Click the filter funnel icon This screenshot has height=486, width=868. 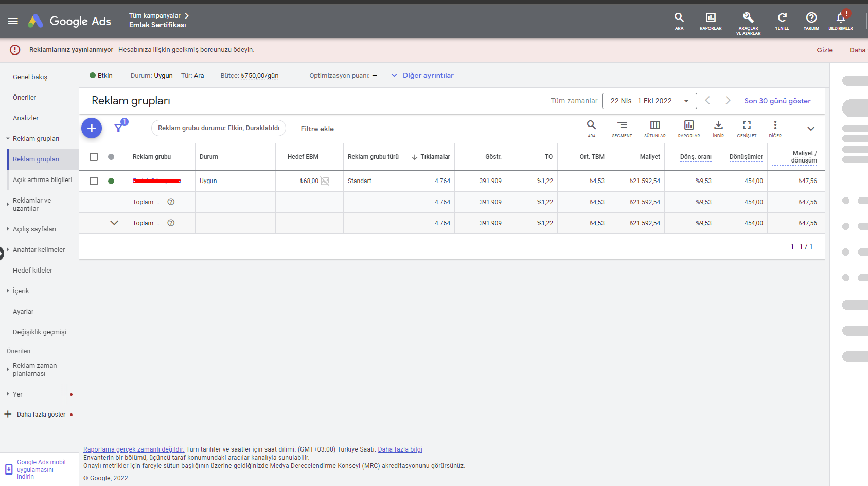[x=119, y=128]
